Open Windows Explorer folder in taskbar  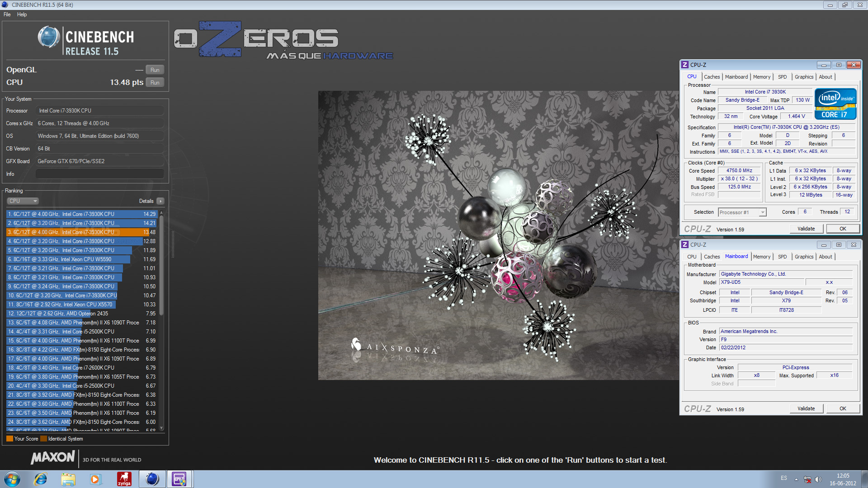coord(68,479)
